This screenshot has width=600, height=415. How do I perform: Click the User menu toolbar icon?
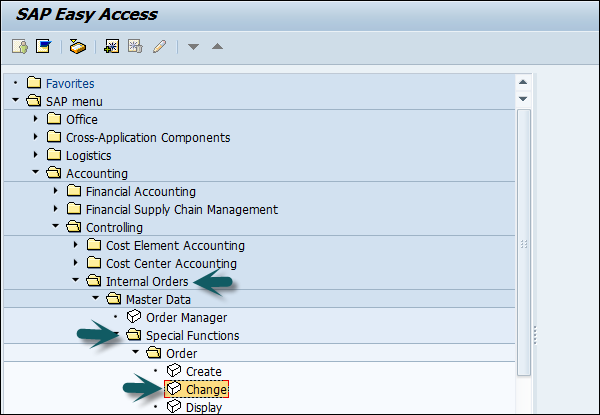click(19, 46)
